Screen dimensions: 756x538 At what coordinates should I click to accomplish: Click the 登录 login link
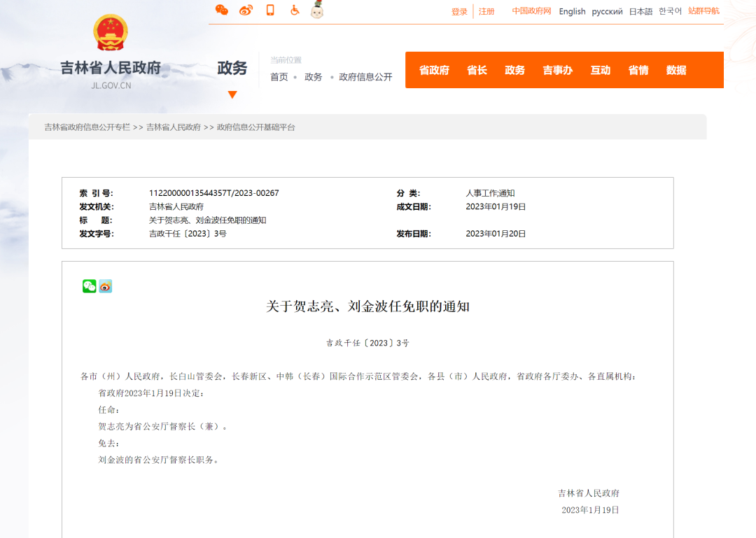pos(459,12)
